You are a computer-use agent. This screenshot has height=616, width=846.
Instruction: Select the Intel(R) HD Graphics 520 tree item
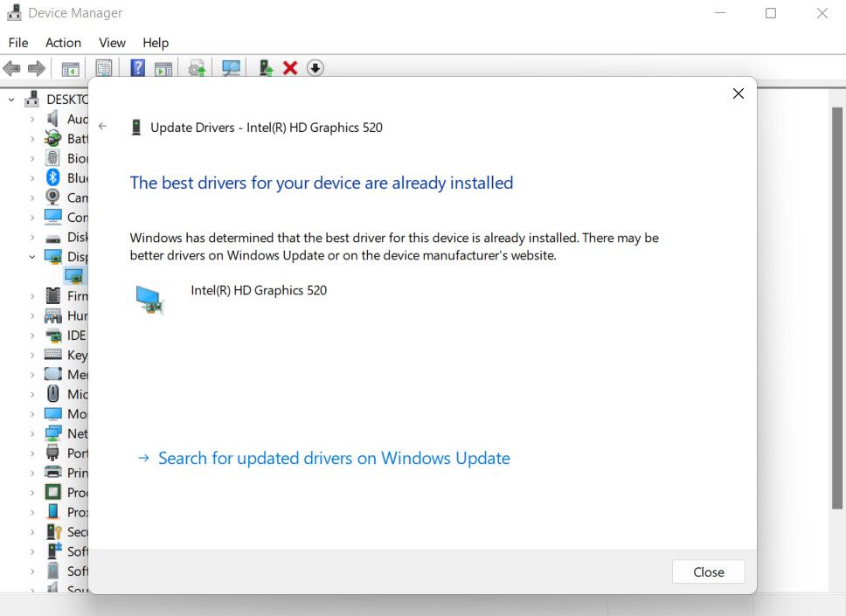pyautogui.click(x=75, y=276)
